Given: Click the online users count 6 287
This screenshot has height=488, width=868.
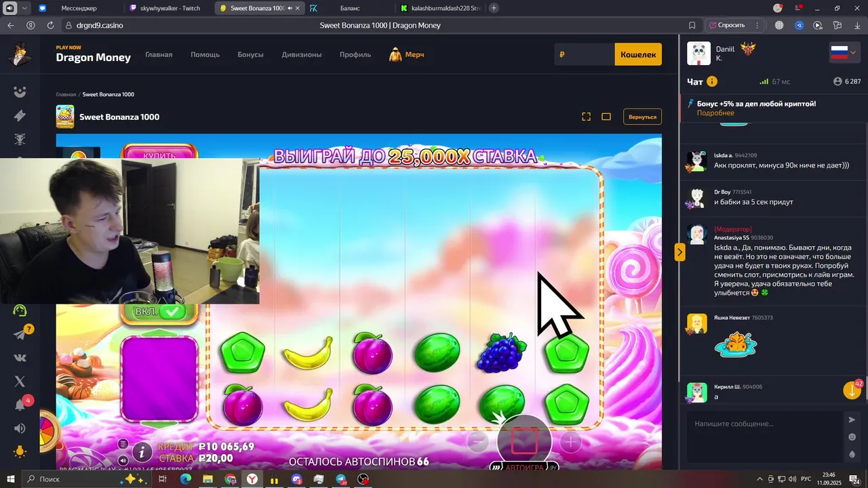Looking at the screenshot, I should (x=847, y=81).
